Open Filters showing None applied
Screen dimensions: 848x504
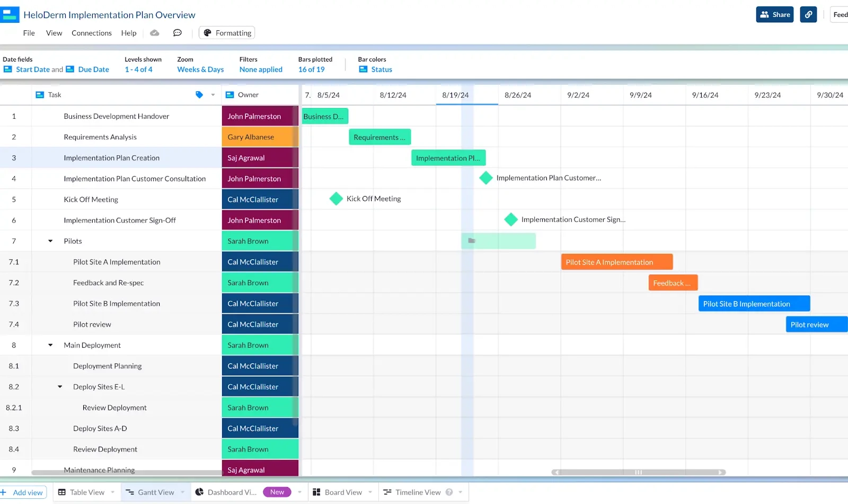pyautogui.click(x=260, y=69)
